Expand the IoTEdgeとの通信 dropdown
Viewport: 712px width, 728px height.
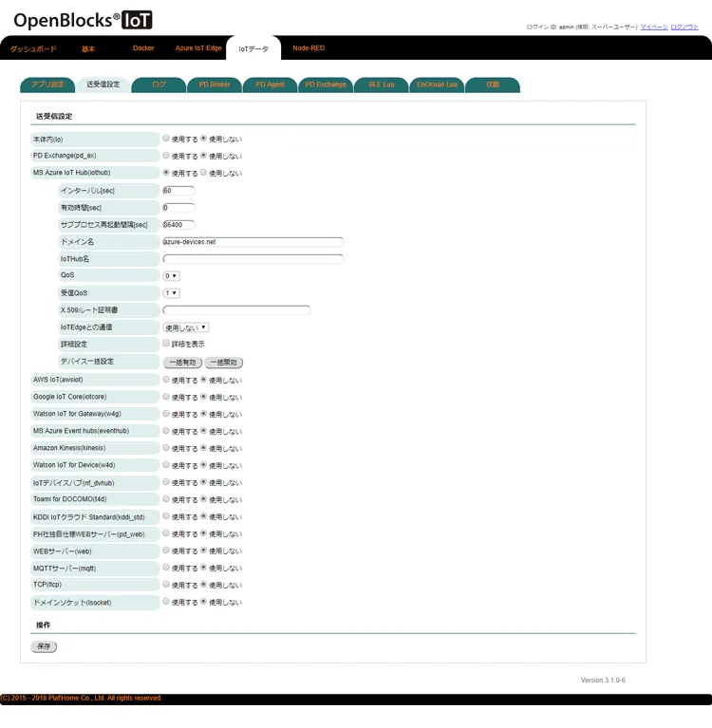185,327
